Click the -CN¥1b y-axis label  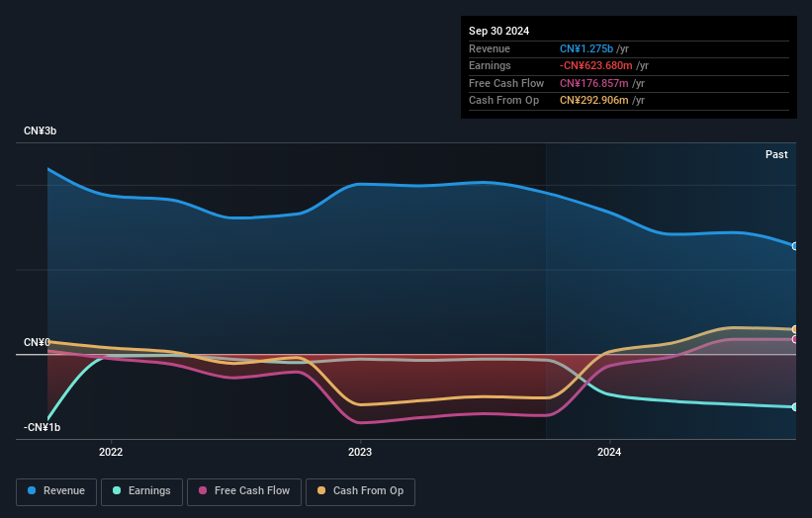tap(42, 427)
